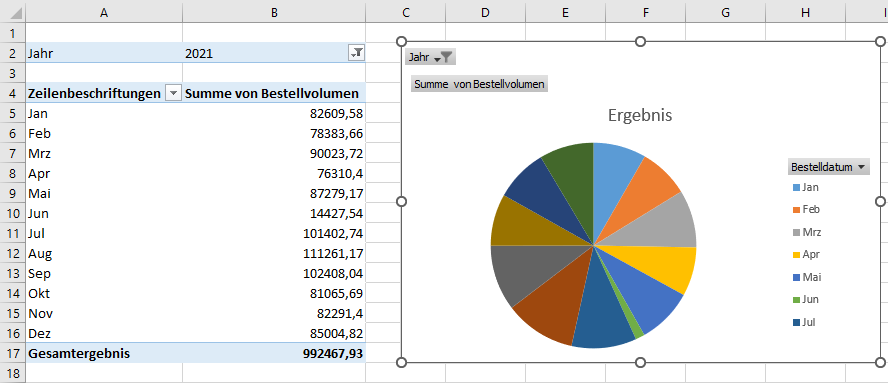Image resolution: width=888 pixels, height=383 pixels.
Task: Select the Jahr label cell
Action: (x=104, y=53)
